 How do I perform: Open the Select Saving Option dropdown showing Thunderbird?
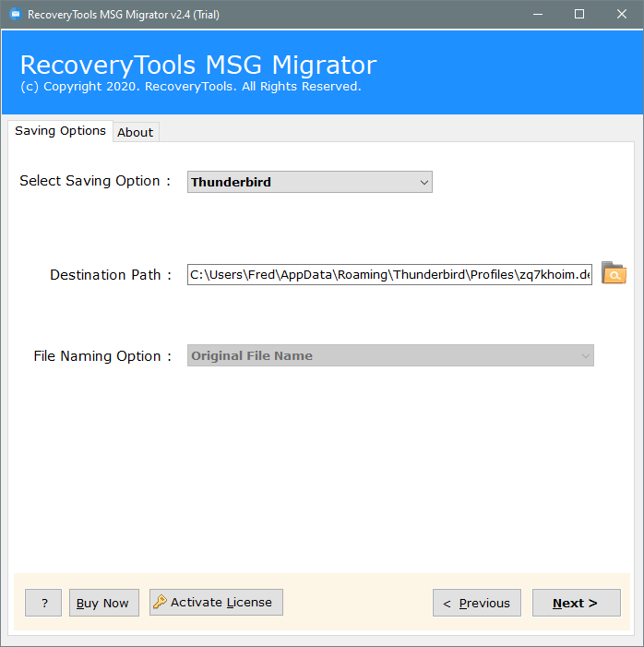coord(310,182)
